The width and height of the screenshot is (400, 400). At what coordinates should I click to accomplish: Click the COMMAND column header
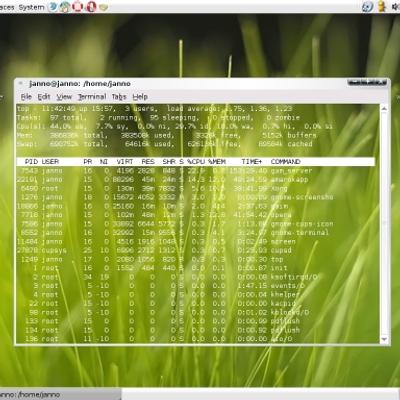pos(286,162)
